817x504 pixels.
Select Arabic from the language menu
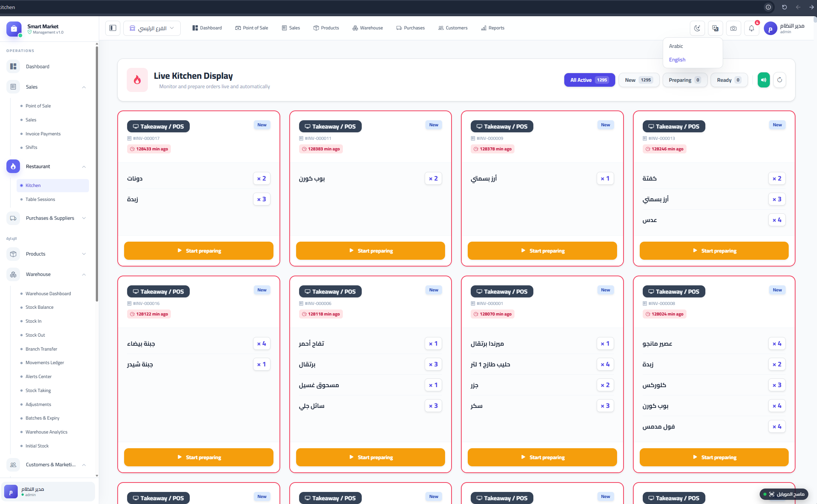point(693,46)
